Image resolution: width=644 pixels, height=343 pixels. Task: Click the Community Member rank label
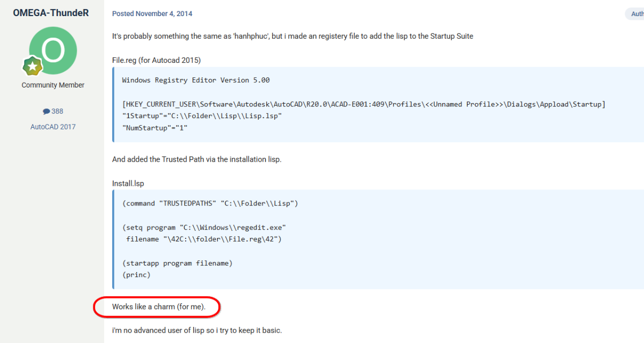click(53, 85)
